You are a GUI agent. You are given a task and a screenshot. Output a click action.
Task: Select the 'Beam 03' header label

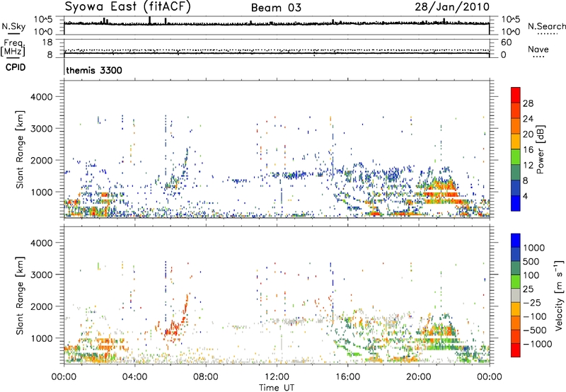click(276, 8)
